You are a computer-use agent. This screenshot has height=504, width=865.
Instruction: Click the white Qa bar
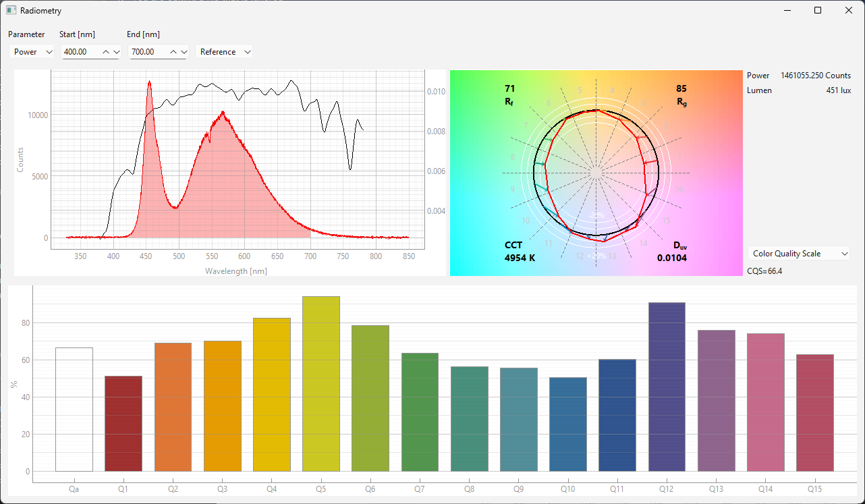74,410
